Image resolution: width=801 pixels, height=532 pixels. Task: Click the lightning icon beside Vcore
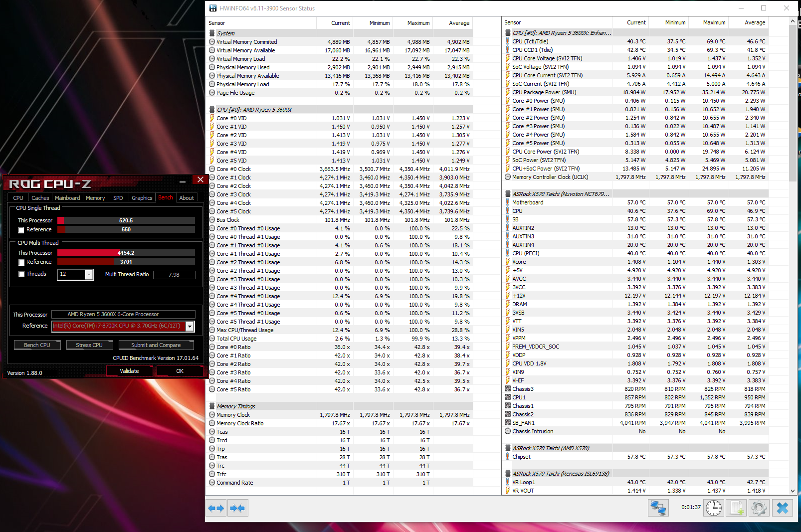click(508, 262)
